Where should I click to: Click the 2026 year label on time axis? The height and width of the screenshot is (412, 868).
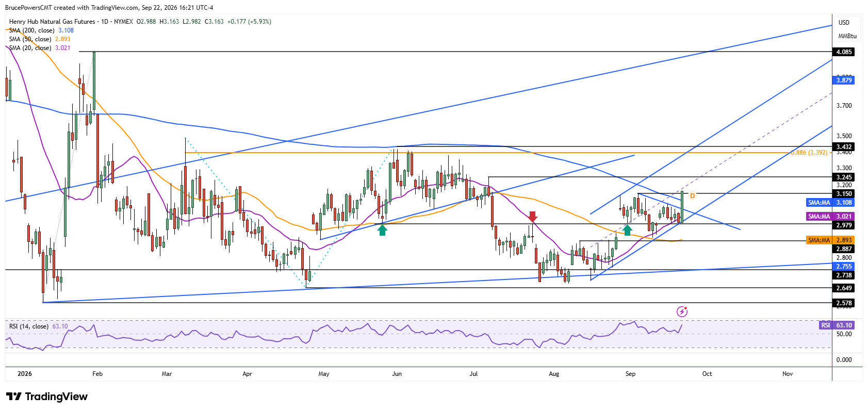click(x=24, y=374)
